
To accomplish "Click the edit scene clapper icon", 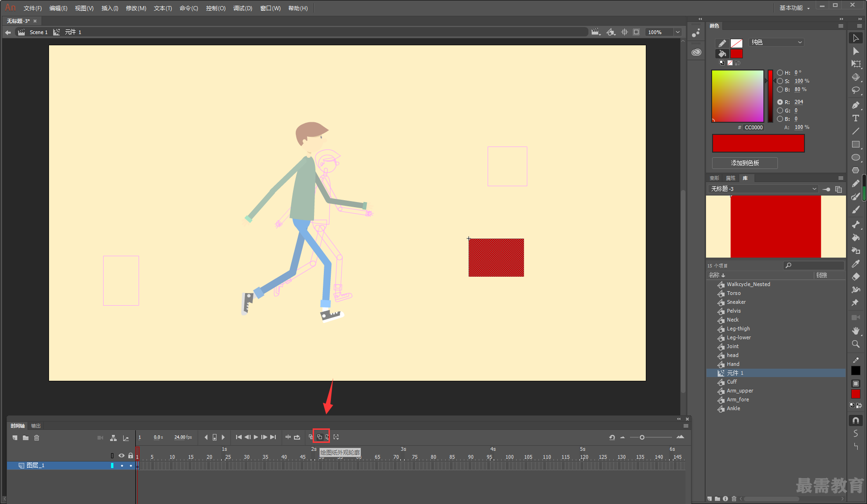I will pyautogui.click(x=595, y=32).
